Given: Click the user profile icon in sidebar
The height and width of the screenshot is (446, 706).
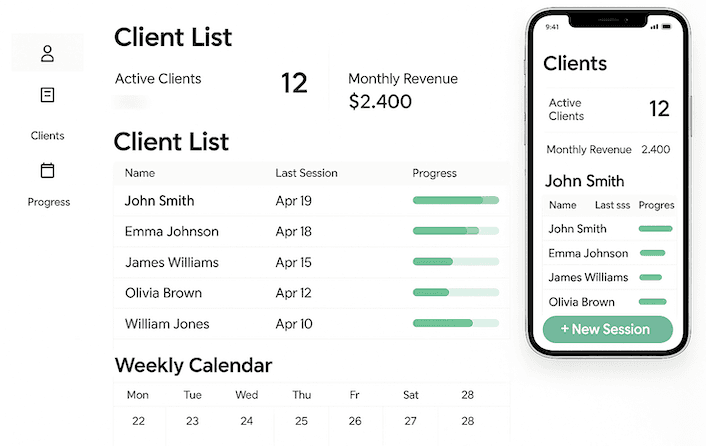Looking at the screenshot, I should coord(47,53).
